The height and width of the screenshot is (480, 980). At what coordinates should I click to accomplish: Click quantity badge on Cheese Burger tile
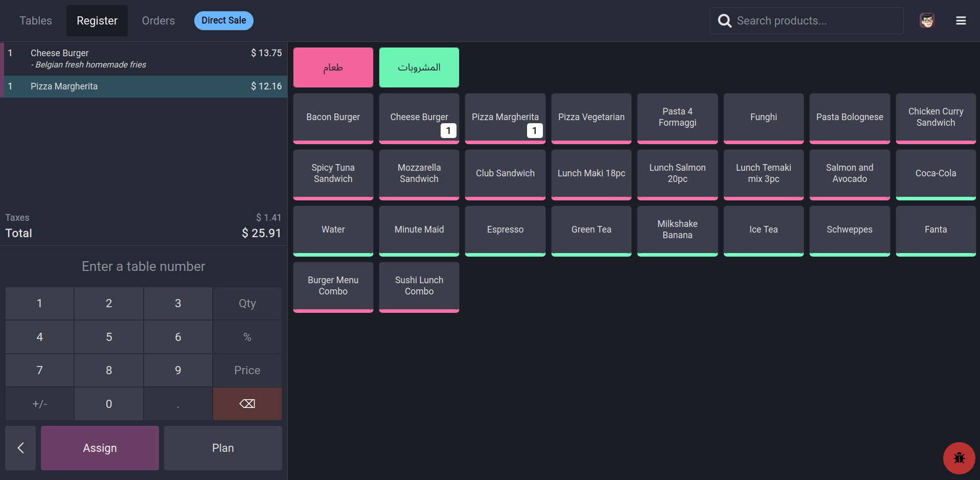[x=448, y=131]
